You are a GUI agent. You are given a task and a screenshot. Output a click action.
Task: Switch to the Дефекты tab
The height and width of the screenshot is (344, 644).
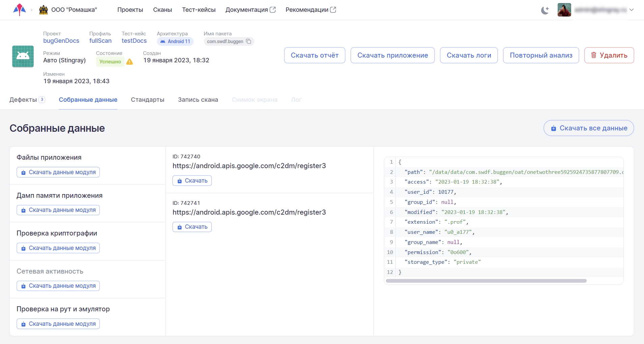(x=23, y=100)
